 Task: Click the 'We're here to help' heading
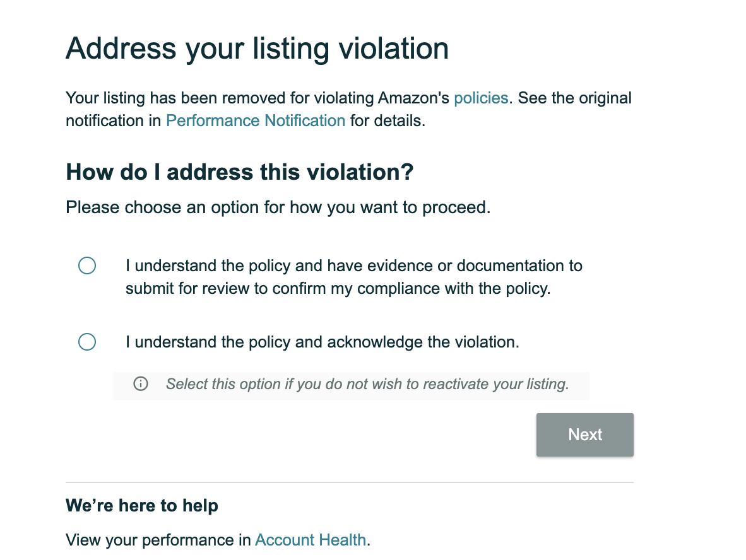[142, 505]
